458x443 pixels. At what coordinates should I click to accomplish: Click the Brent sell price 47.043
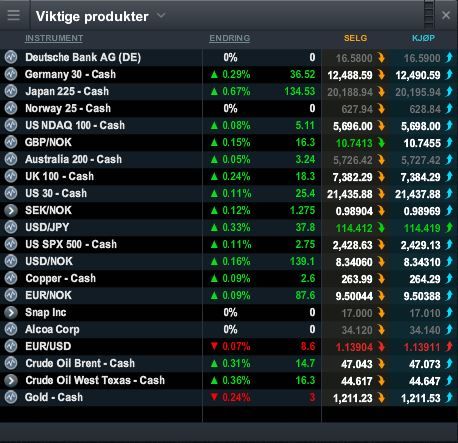(x=357, y=364)
